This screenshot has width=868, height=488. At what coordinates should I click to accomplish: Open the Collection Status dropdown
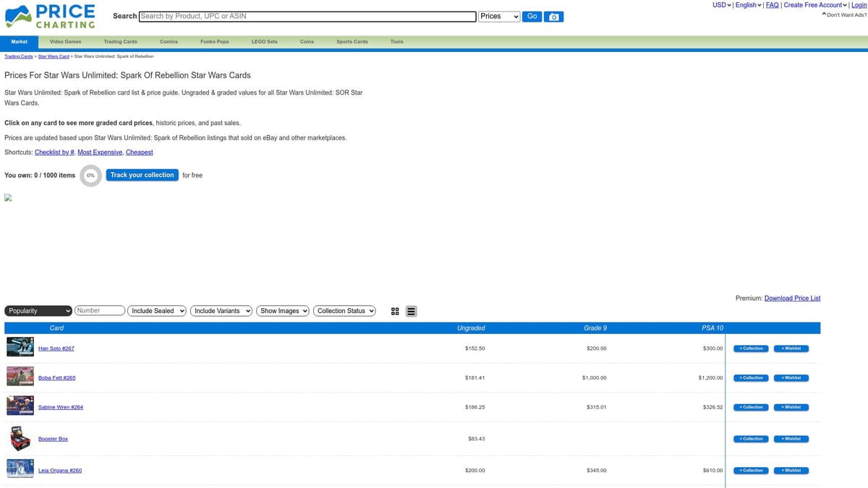(344, 311)
